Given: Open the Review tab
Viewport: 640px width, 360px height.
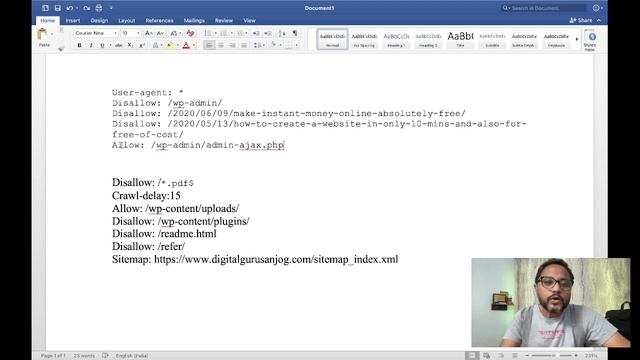Looking at the screenshot, I should (224, 20).
